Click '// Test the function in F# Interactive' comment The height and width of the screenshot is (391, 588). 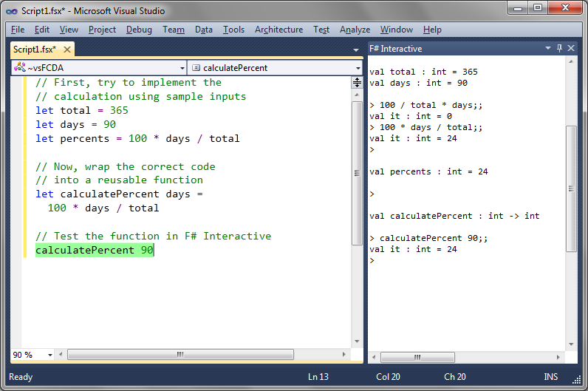[x=153, y=236]
